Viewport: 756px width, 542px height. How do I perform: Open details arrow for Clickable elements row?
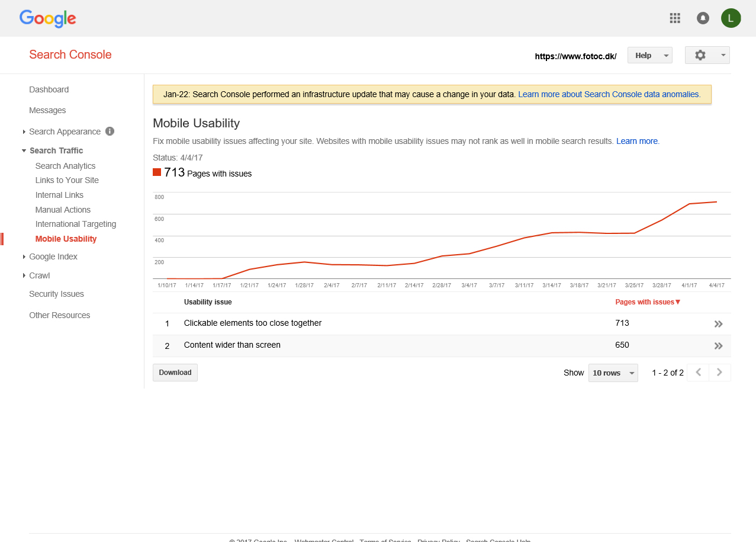coord(719,324)
